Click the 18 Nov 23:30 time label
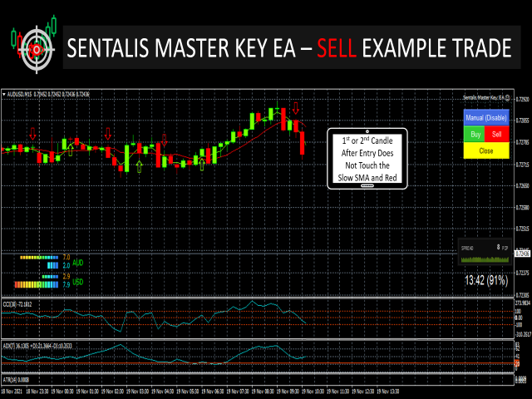The width and height of the screenshot is (532, 399). pos(37,392)
